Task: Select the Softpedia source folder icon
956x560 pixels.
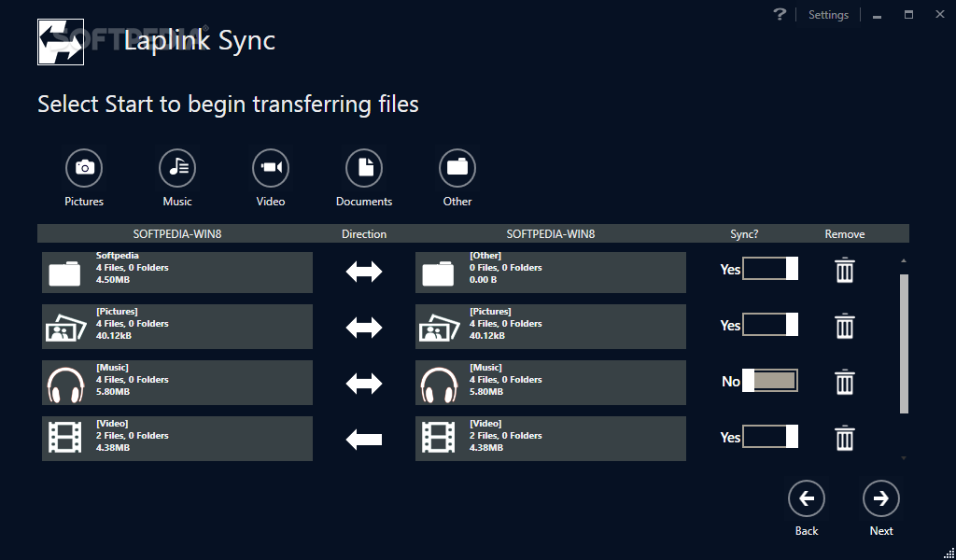Action: 64,273
